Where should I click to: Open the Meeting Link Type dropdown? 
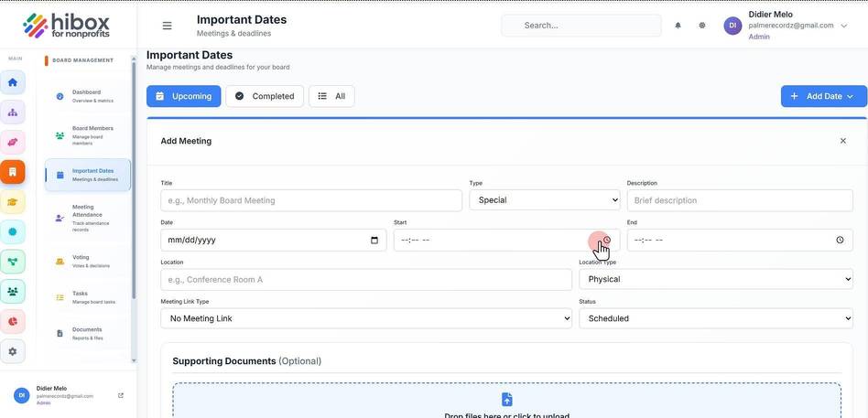click(366, 318)
